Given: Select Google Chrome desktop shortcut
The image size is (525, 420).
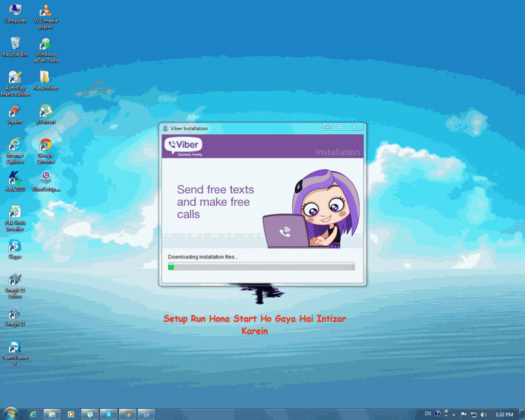Looking at the screenshot, I should pos(46,151).
